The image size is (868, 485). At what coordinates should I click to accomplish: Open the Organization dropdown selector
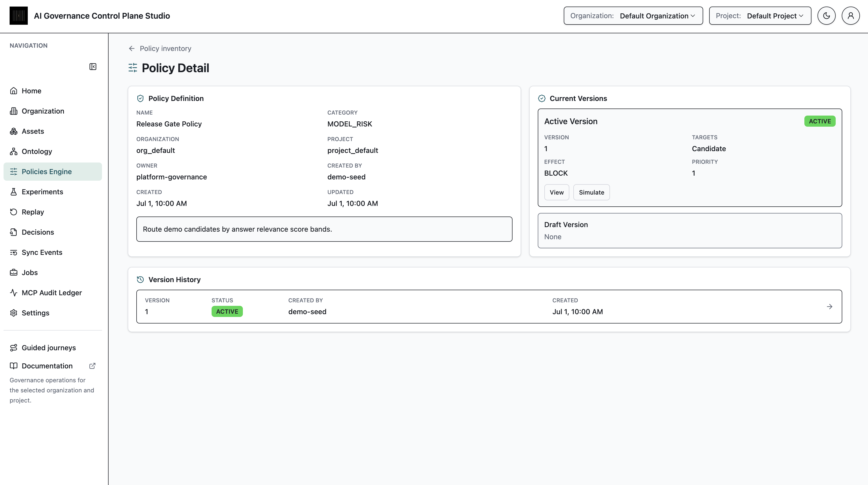click(633, 16)
